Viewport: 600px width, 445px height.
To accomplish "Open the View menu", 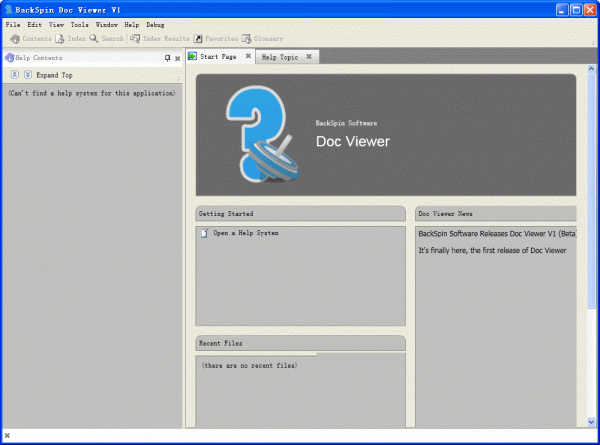I will click(x=56, y=25).
